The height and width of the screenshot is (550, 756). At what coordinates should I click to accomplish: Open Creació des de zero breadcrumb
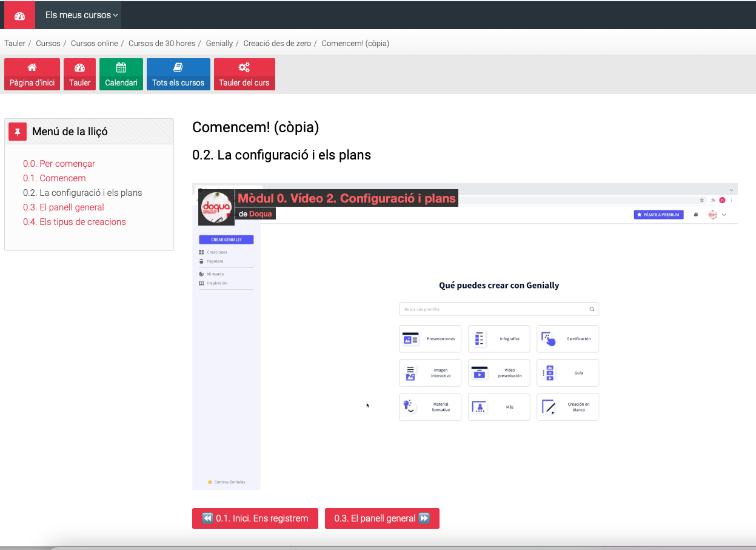277,44
